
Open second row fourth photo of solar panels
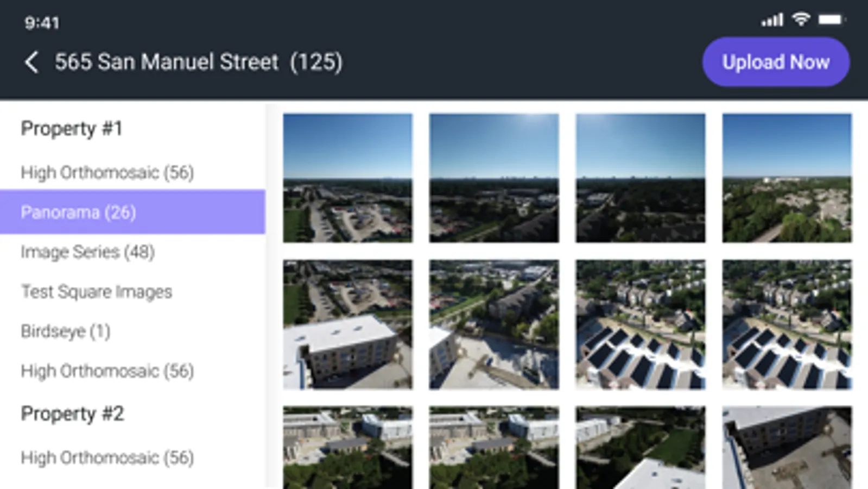[787, 324]
